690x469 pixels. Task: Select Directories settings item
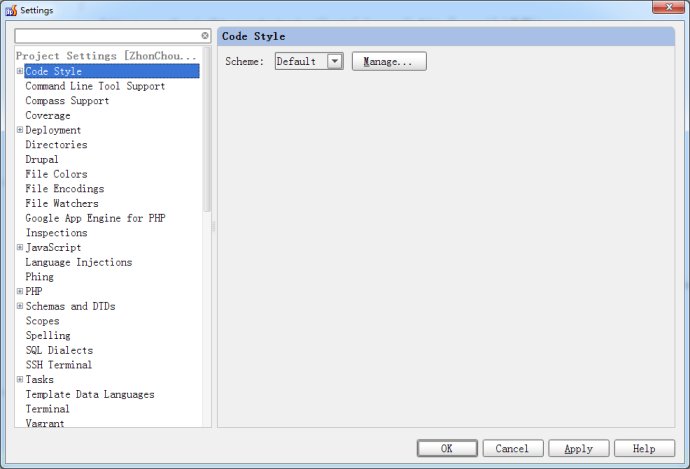(x=56, y=144)
